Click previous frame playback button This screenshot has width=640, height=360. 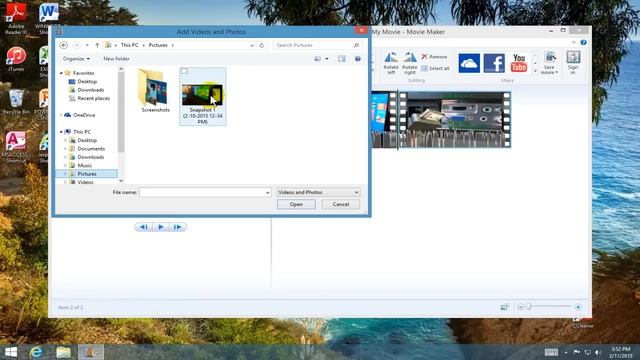pyautogui.click(x=144, y=227)
